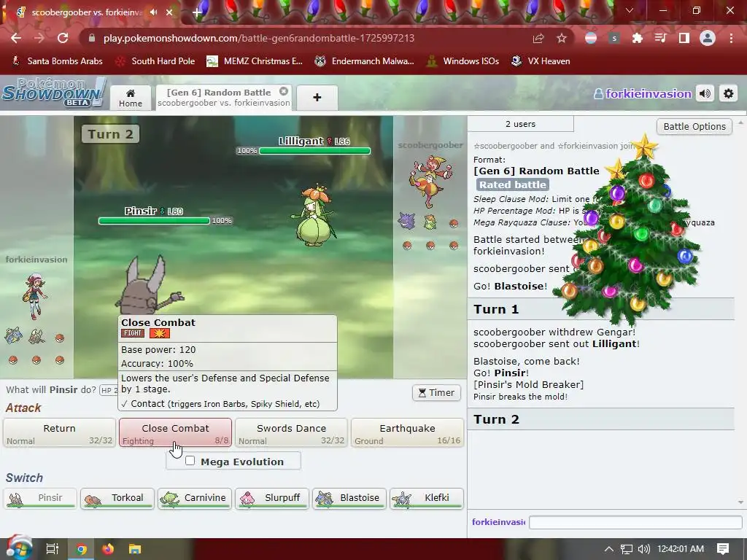Bookmark this page with the star icon

562,38
